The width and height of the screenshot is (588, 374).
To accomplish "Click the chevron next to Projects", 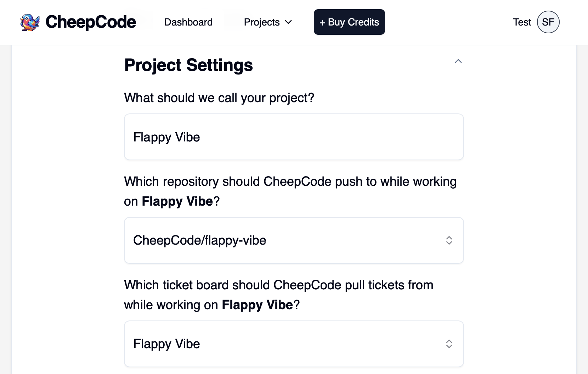I will point(288,22).
